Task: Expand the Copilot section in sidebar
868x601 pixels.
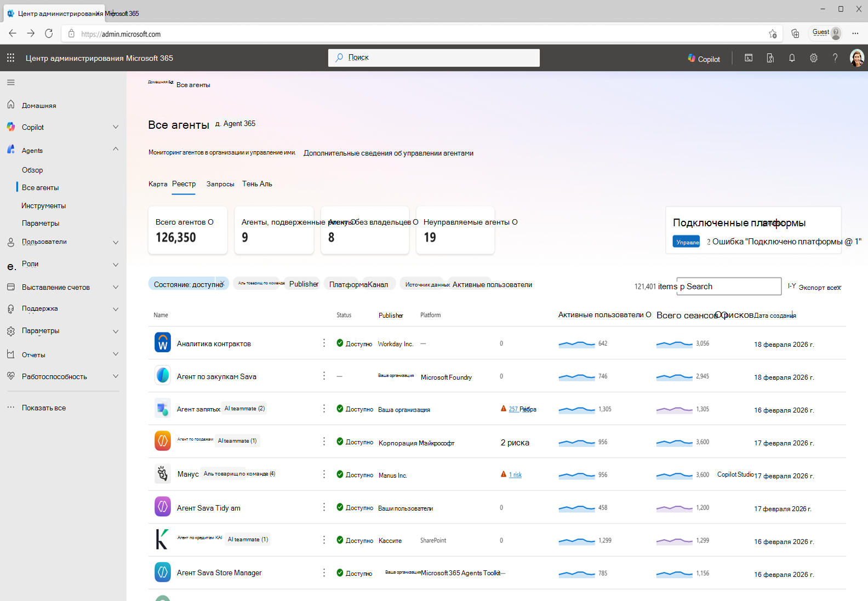Action: tap(116, 127)
